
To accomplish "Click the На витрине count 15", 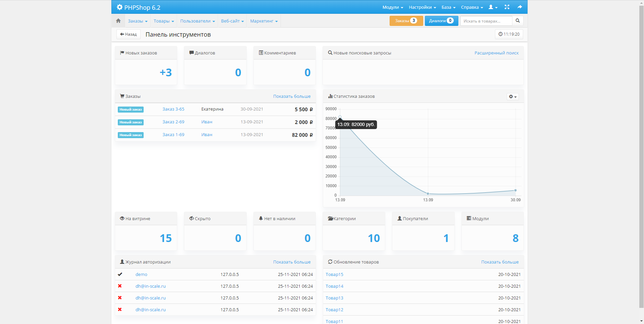I will 165,238.
